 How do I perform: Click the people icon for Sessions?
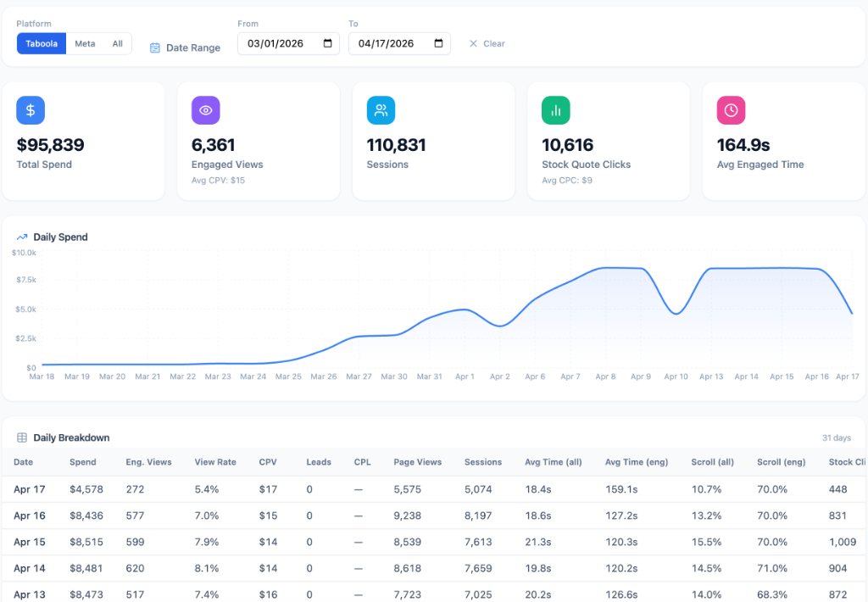pyautogui.click(x=381, y=110)
